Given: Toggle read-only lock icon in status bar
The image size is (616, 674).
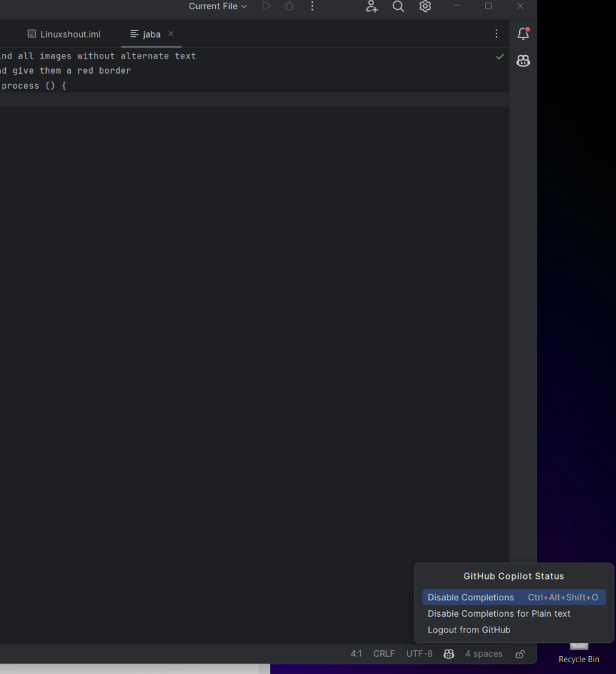Looking at the screenshot, I should point(520,654).
